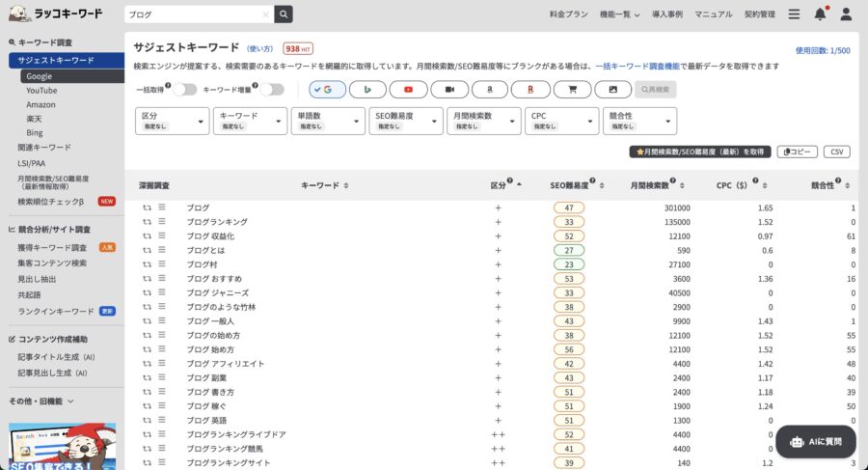Image resolution: width=868 pixels, height=470 pixels.
Task: Click the 使い方 link
Action: [260, 49]
